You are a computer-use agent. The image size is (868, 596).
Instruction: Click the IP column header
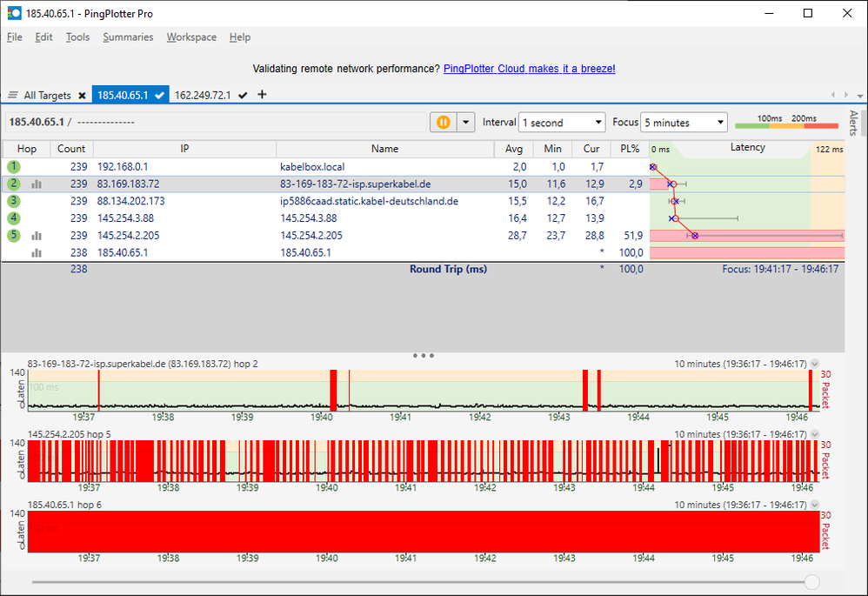pos(184,149)
